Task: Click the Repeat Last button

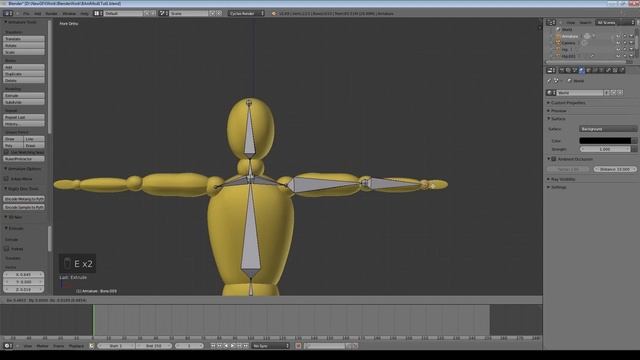Action: (x=24, y=117)
